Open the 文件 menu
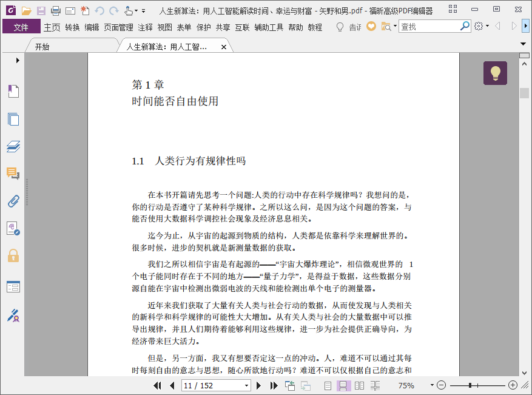 pos(21,27)
